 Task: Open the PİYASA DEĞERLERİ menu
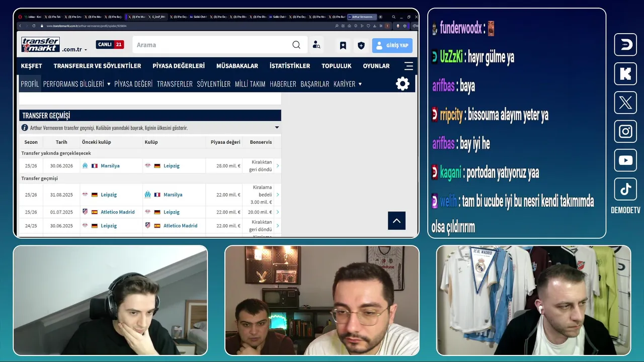click(179, 66)
